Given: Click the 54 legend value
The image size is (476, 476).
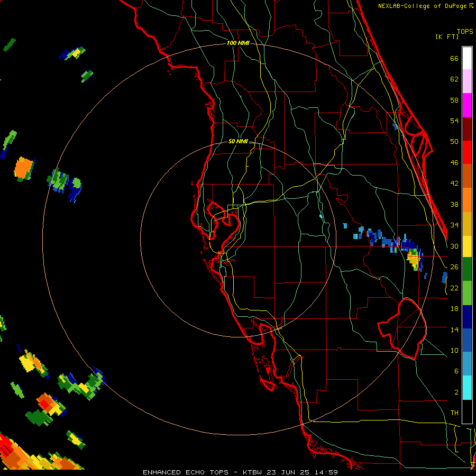Looking at the screenshot, I should [454, 121].
